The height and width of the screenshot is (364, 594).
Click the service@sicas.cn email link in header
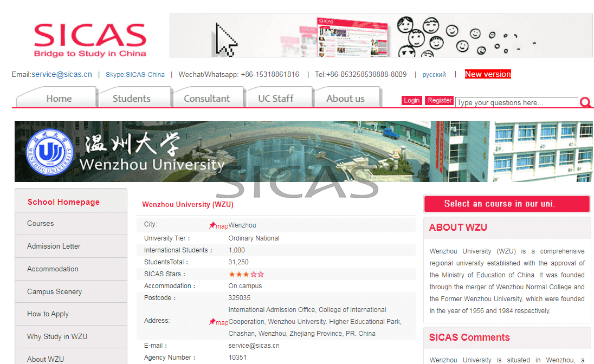(61, 74)
